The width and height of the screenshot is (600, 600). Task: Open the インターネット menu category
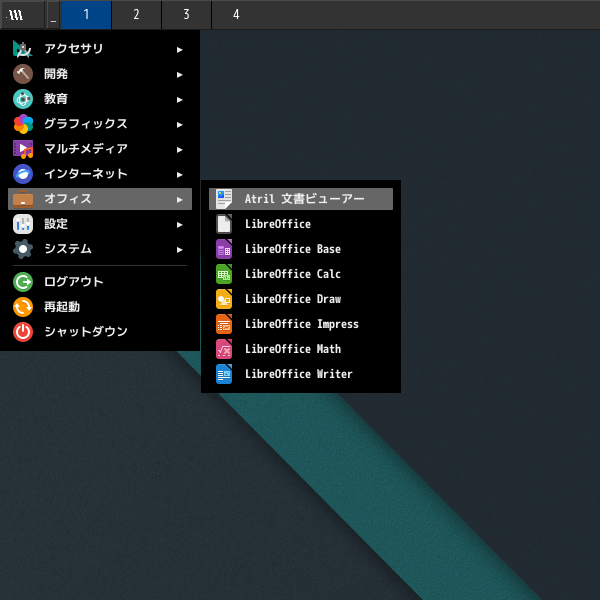(x=86, y=174)
